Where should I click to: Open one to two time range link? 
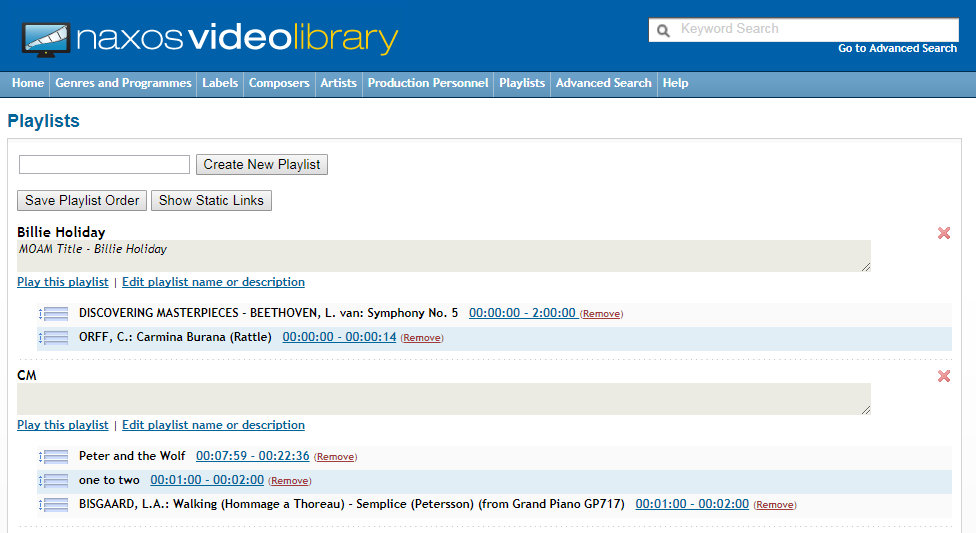(207, 480)
